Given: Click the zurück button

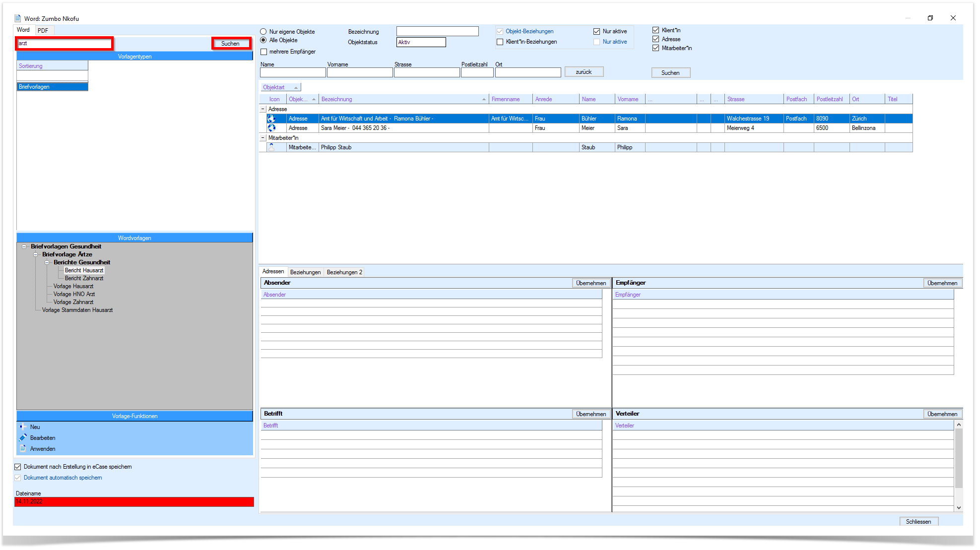Looking at the screenshot, I should coord(584,72).
